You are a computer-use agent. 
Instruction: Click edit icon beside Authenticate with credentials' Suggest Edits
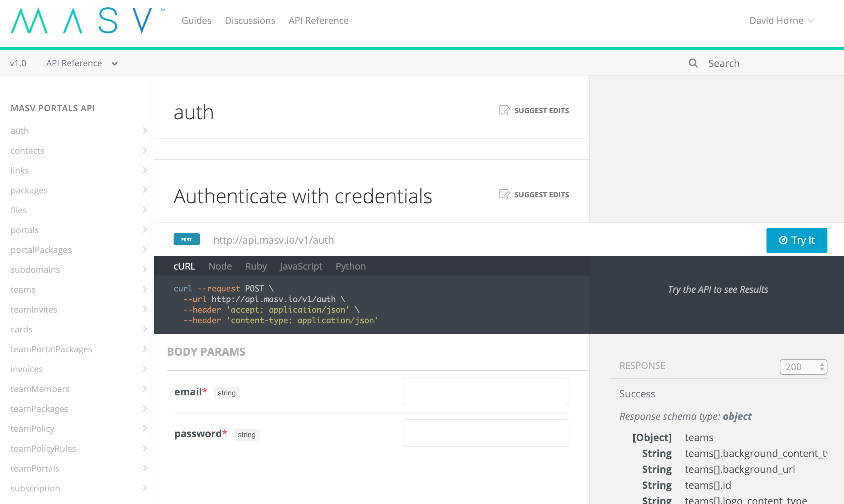click(x=504, y=194)
